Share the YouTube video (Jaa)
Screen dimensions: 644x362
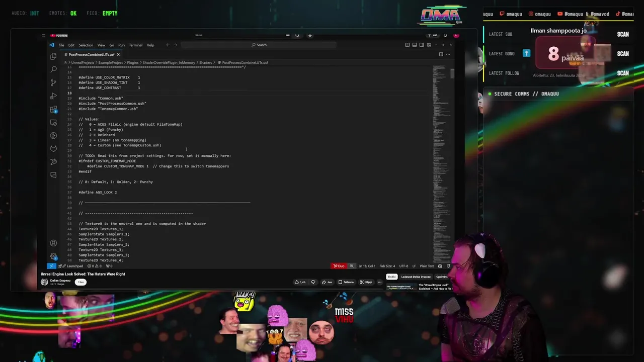(x=327, y=282)
